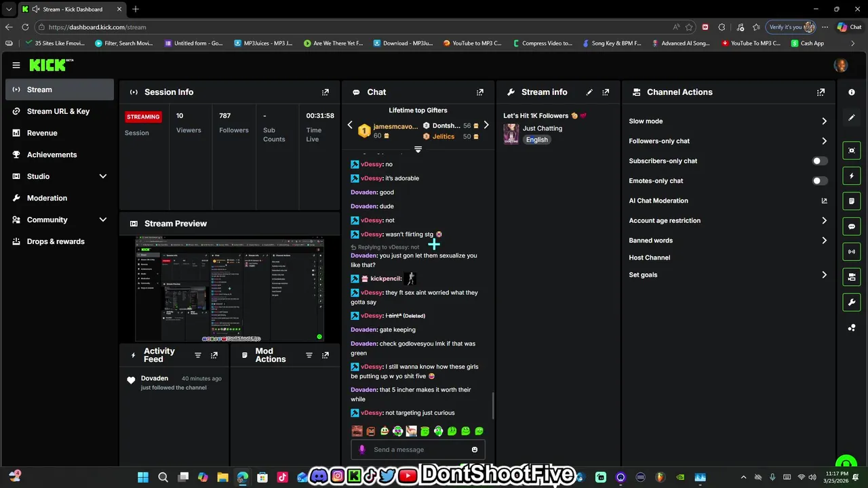This screenshot has height=488, width=868.
Task: Pop out the Activity Feed panel
Action: click(x=214, y=355)
